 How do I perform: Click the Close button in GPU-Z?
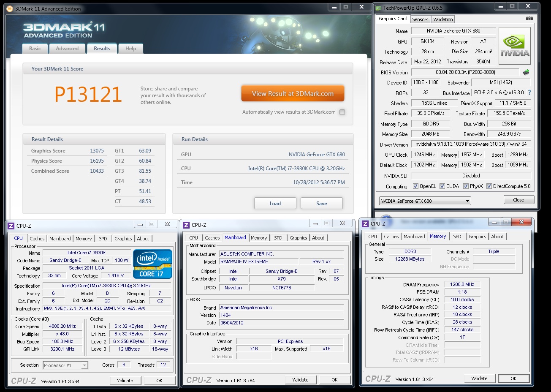(x=518, y=200)
